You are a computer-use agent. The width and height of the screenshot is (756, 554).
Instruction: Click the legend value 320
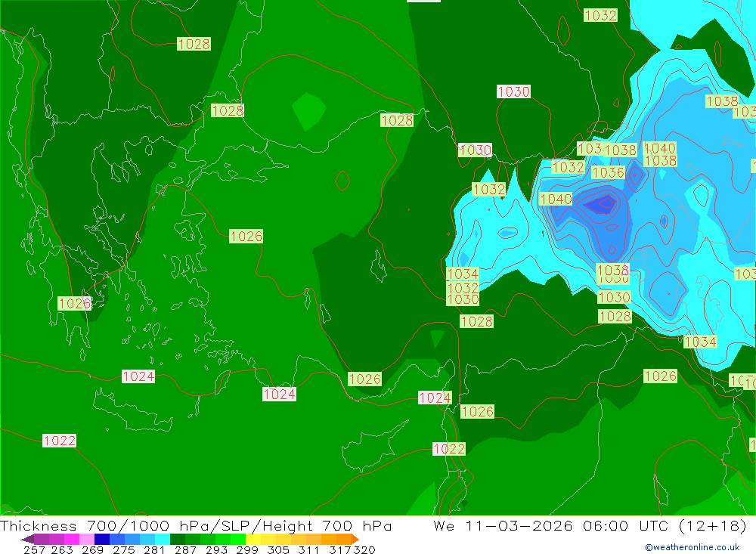click(x=364, y=549)
